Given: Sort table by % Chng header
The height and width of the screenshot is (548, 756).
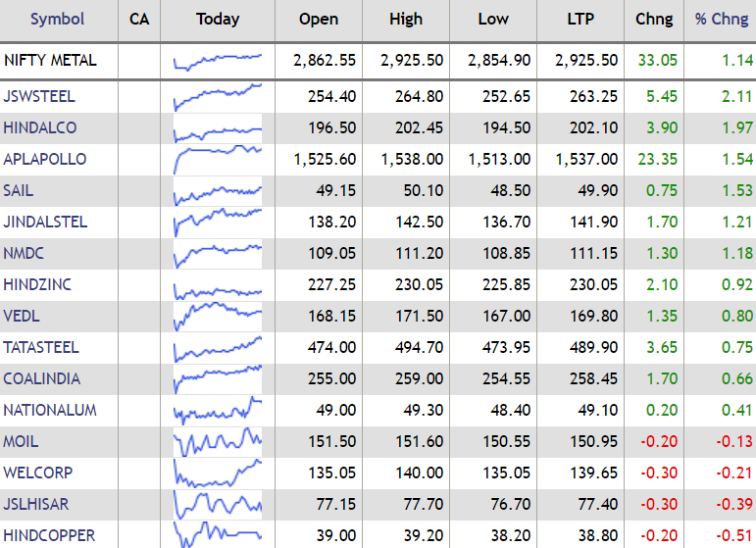Looking at the screenshot, I should point(721,20).
